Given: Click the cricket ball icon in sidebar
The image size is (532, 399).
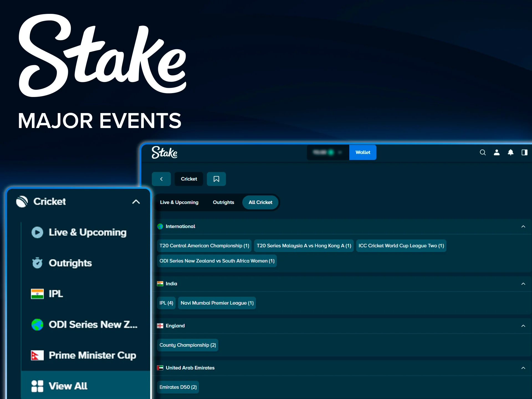Looking at the screenshot, I should coord(22,201).
